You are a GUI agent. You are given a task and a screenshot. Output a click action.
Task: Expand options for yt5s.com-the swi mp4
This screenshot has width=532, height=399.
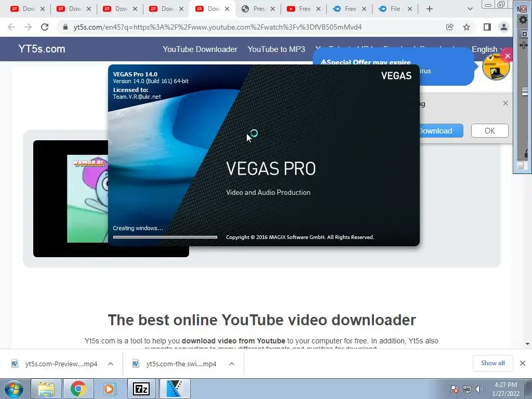[x=232, y=364]
